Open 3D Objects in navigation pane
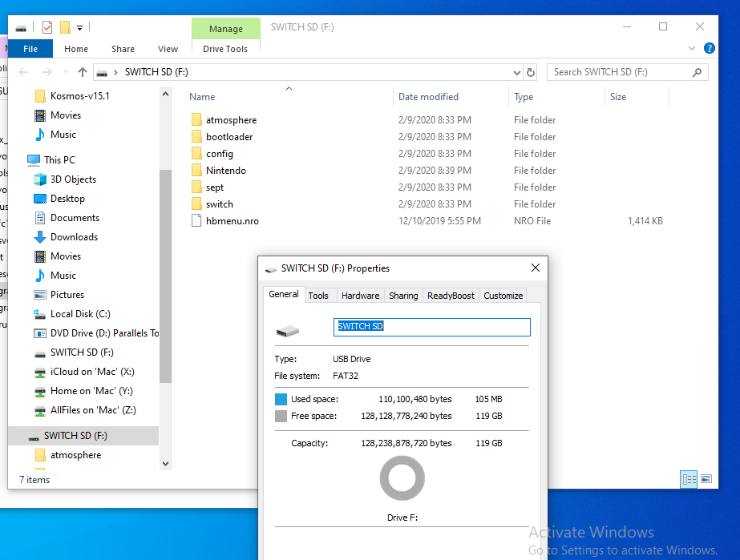 click(73, 179)
